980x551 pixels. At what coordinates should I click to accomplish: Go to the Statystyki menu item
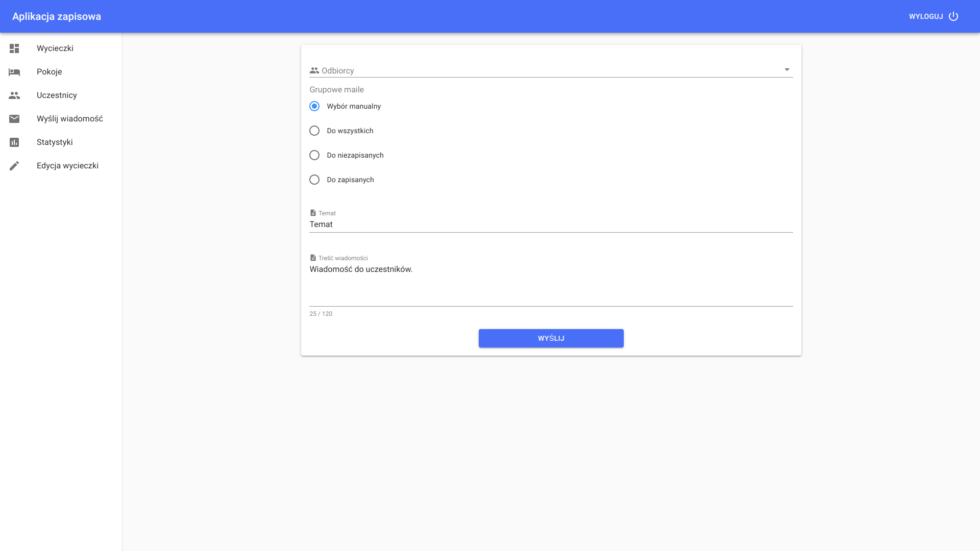pos(55,142)
